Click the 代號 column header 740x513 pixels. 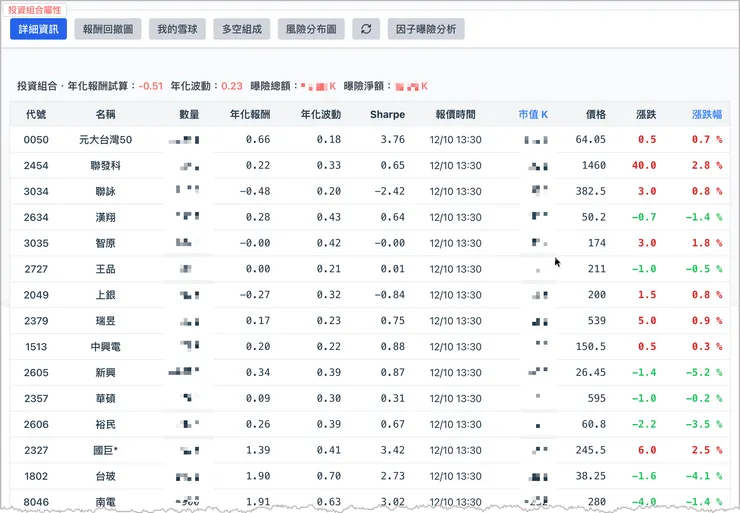36,114
